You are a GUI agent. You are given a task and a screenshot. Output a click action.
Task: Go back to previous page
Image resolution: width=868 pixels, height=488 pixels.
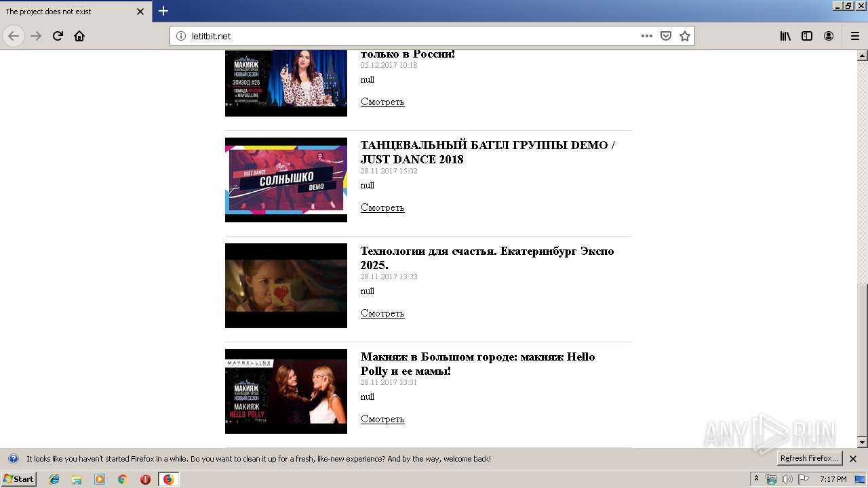click(x=14, y=36)
